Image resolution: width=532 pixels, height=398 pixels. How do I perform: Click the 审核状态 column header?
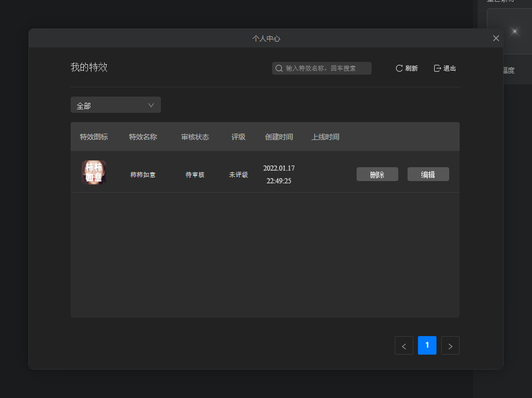[195, 137]
